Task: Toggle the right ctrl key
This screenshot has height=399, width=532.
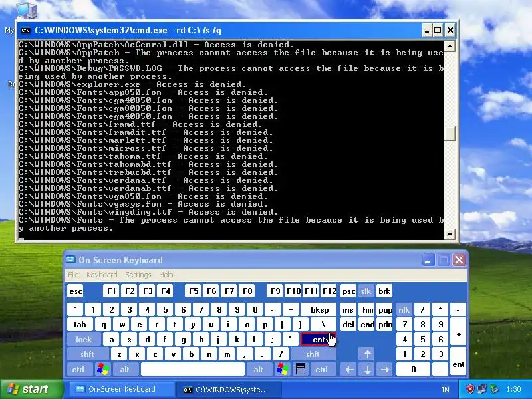Action: tap(322, 369)
